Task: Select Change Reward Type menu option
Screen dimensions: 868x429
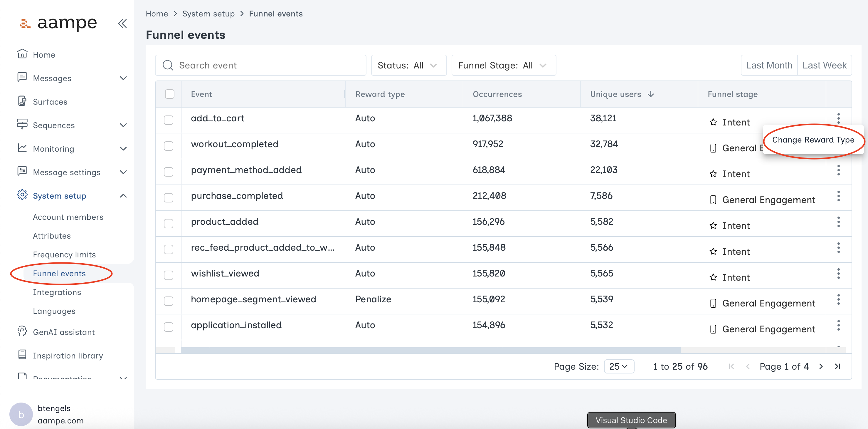Action: click(x=813, y=140)
